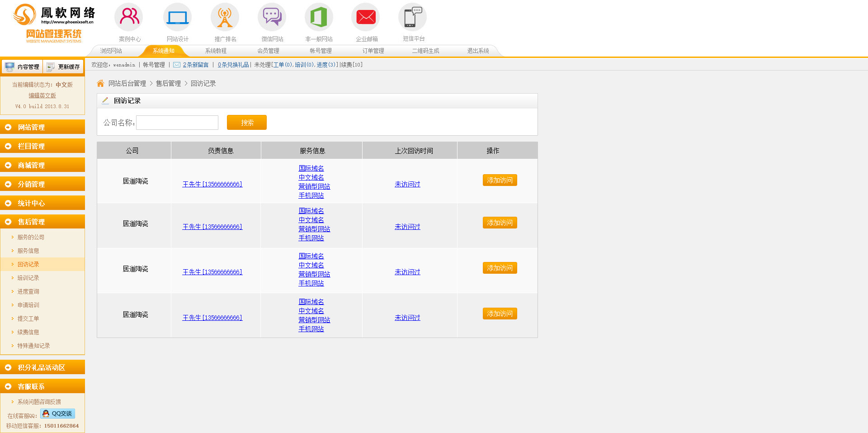Click the 网站设计 laptop icon
The image size is (868, 433).
coord(177,17)
